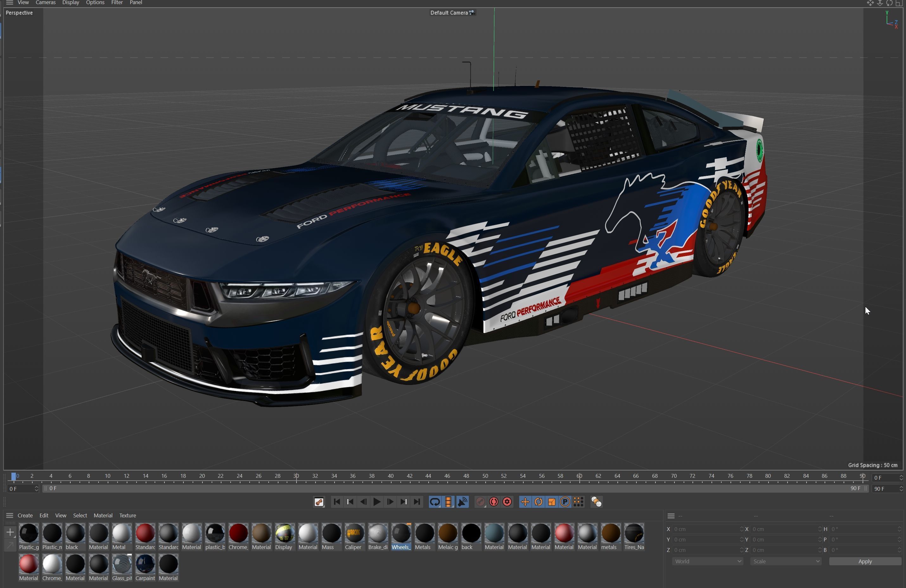Open the Panel menu
The width and height of the screenshot is (906, 588).
pos(136,3)
